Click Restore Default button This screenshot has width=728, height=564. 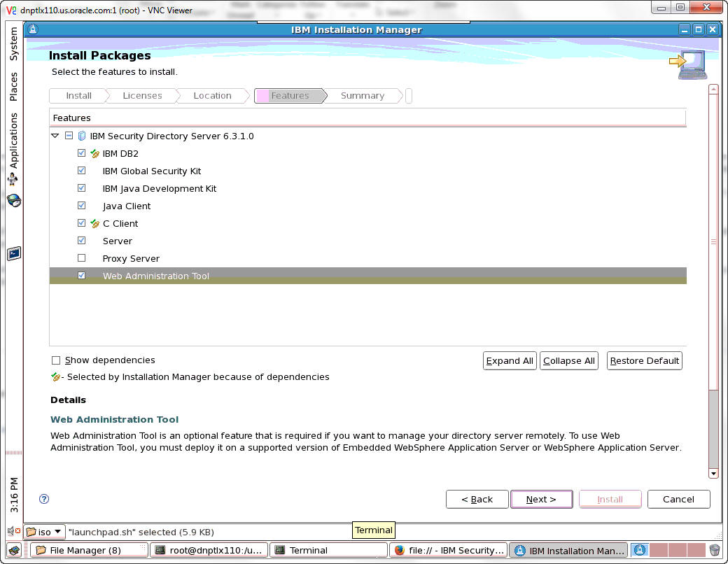click(x=645, y=360)
